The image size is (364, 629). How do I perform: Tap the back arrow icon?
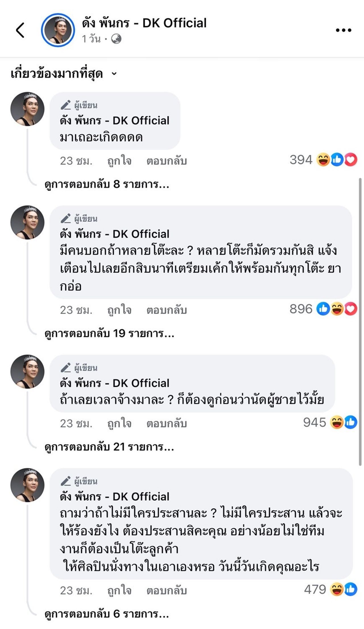click(20, 30)
